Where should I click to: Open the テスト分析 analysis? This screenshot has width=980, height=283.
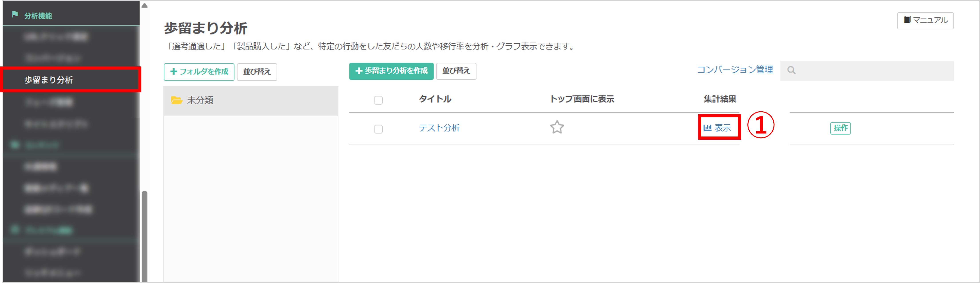(x=439, y=128)
